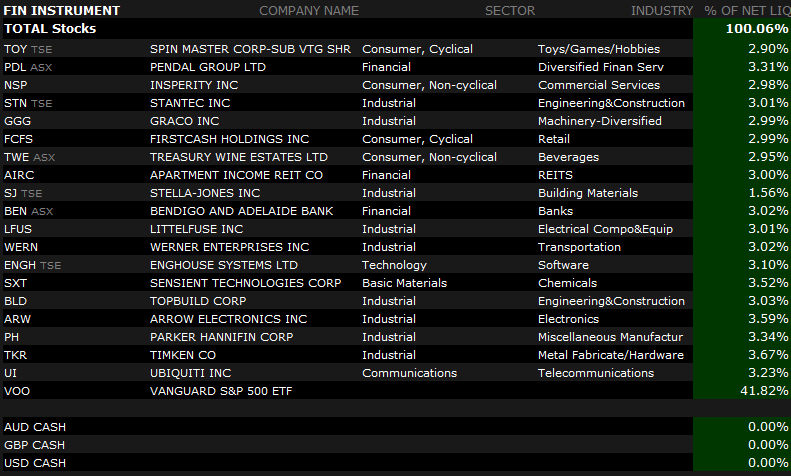Select BENDIGO AND ADELAIDE BANK company name
Viewport: 791px width, 476px height.
pyautogui.click(x=242, y=211)
